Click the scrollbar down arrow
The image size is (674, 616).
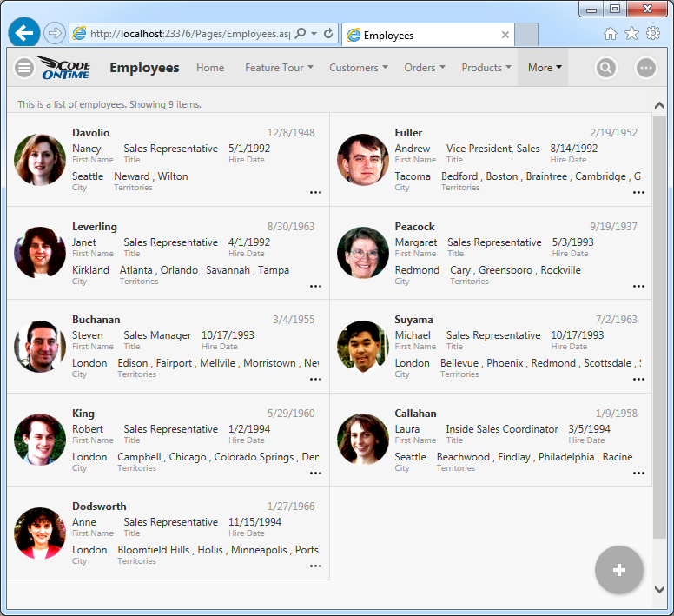pyautogui.click(x=659, y=589)
